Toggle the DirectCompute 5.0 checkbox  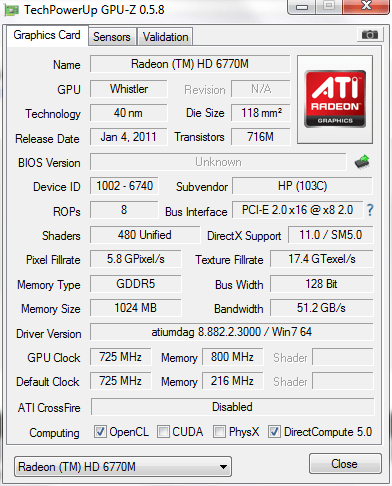[x=274, y=432]
